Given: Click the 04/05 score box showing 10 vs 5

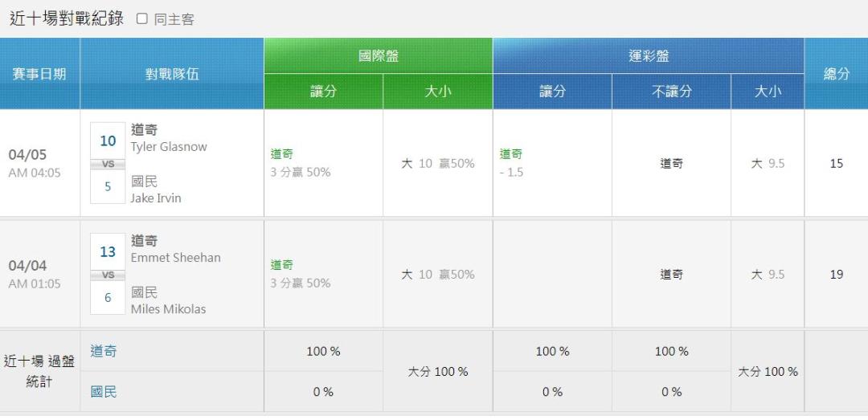Looking at the screenshot, I should click(x=108, y=163).
